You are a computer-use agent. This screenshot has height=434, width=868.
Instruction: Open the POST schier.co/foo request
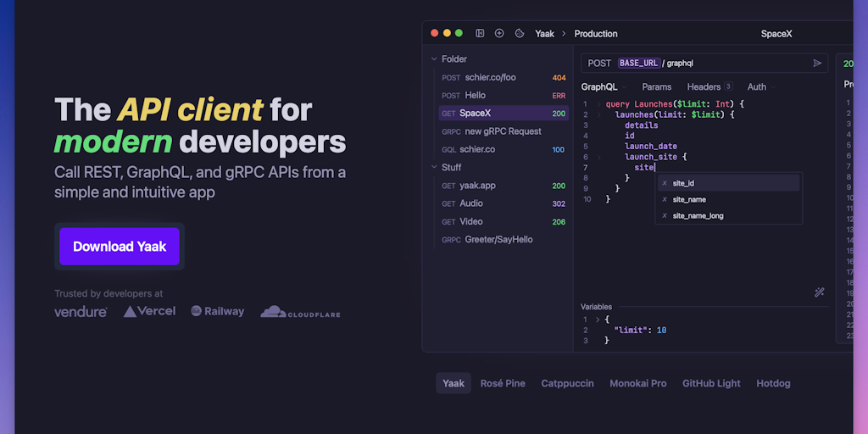click(x=503, y=77)
